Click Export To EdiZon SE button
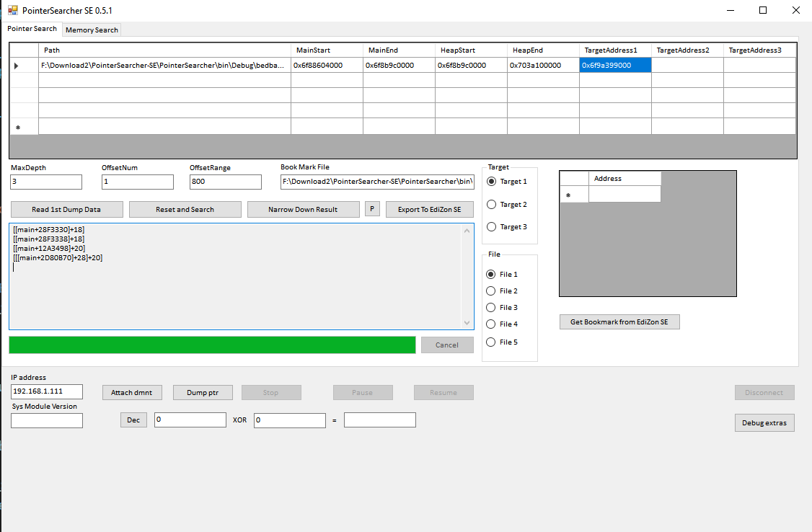Image resolution: width=812 pixels, height=532 pixels. (429, 210)
